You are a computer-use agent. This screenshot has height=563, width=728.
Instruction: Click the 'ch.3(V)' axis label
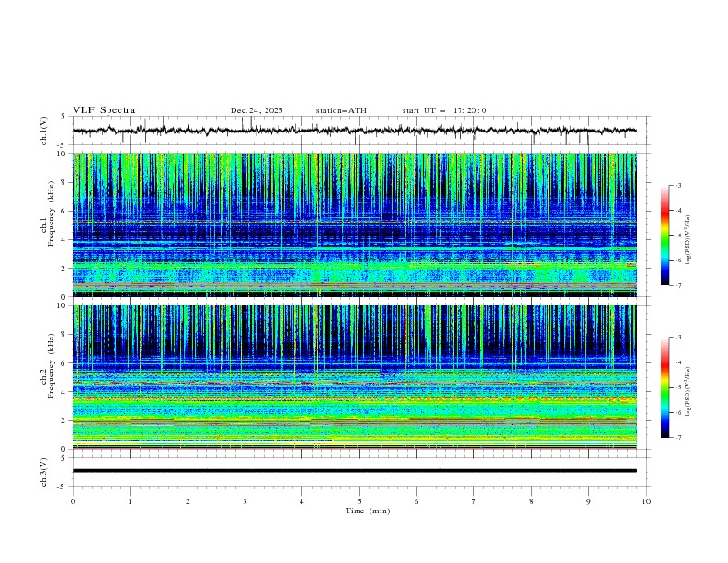point(44,472)
